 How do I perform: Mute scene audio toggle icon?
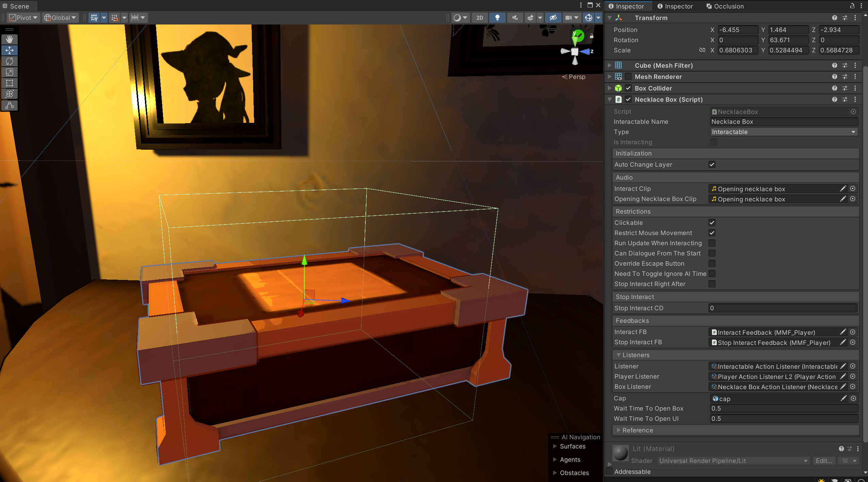coord(515,18)
